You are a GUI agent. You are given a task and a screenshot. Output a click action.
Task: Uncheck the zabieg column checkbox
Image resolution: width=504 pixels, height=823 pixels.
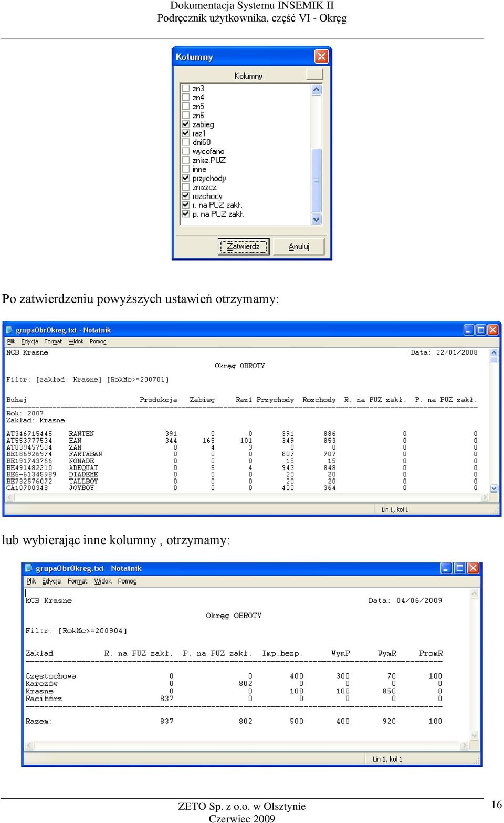coord(186,124)
